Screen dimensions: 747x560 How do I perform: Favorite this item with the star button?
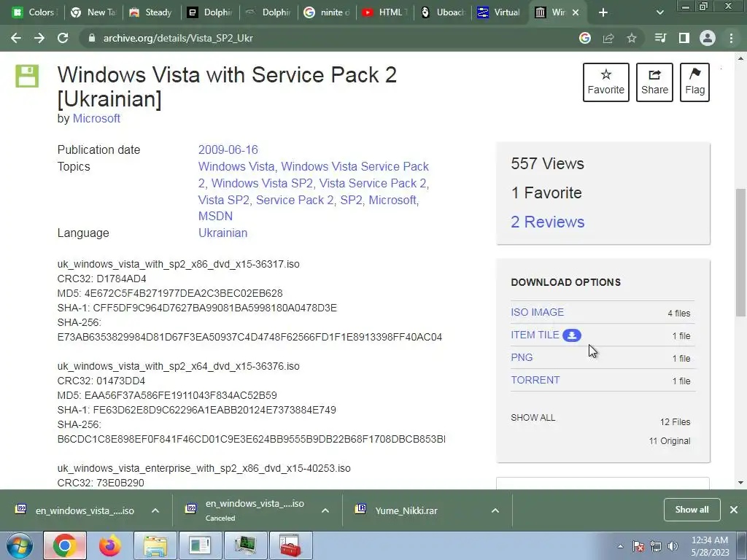(606, 82)
